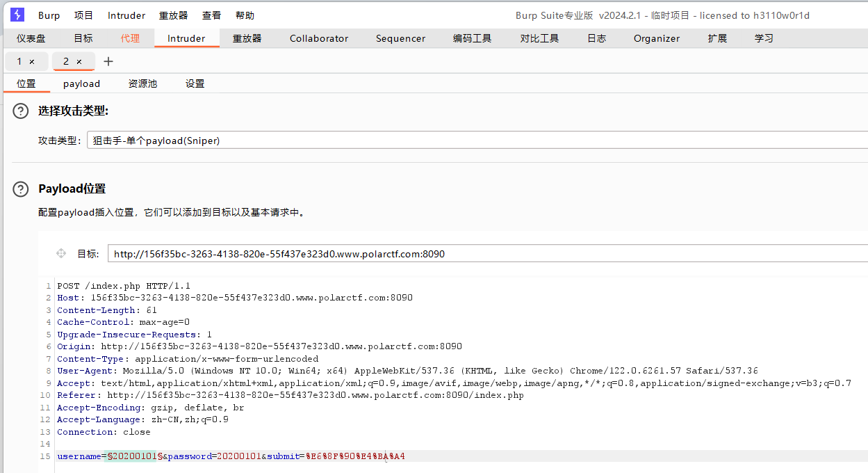Open help for Payload位置 section
The width and height of the screenshot is (868, 473).
22,189
